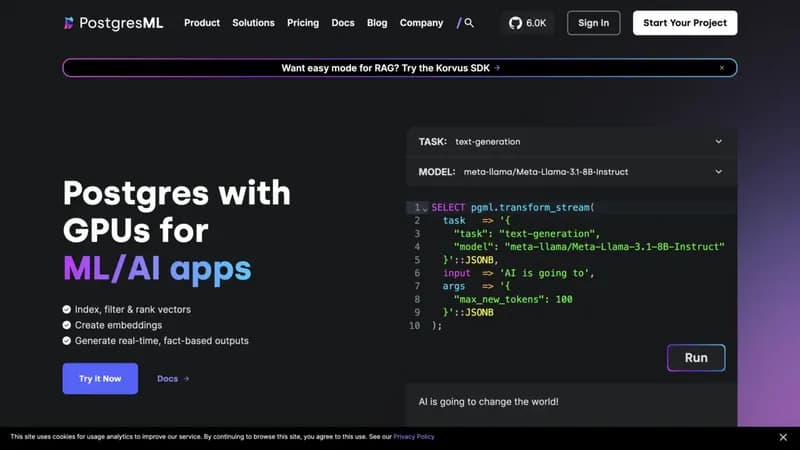Click Start Your Project button
800x450 pixels.
685,23
